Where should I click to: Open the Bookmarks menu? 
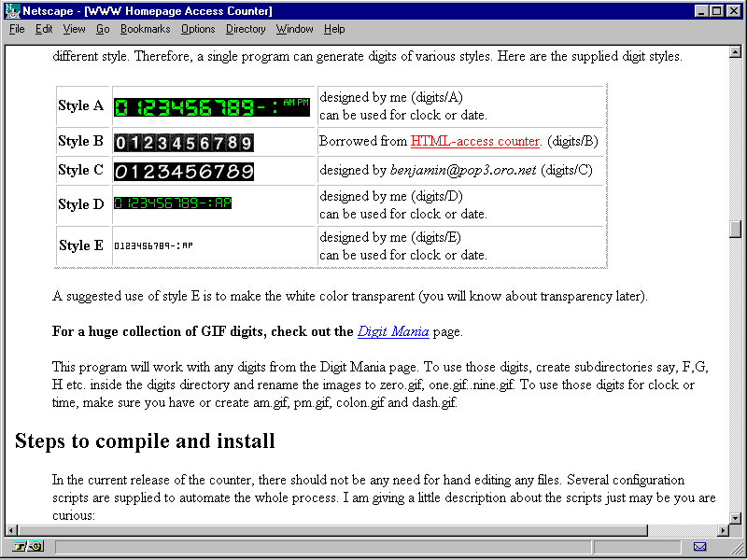click(145, 29)
